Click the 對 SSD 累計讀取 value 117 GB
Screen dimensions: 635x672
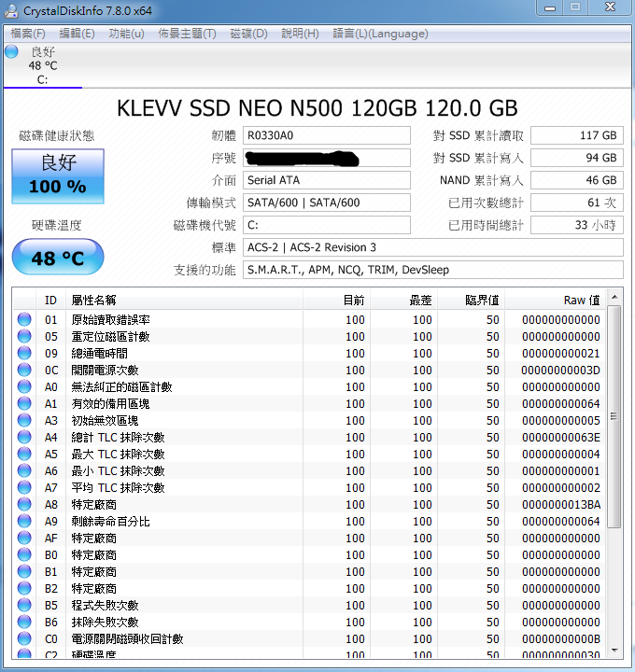tap(577, 135)
